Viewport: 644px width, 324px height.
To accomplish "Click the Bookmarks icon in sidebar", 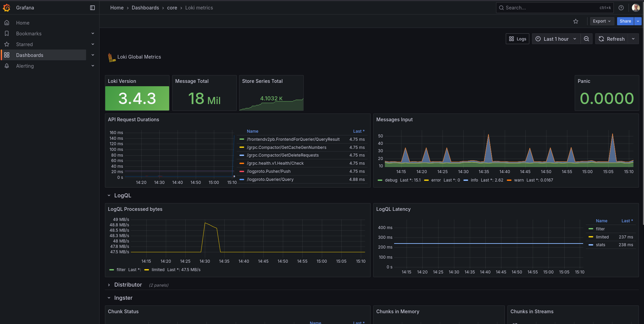I will (x=7, y=34).
